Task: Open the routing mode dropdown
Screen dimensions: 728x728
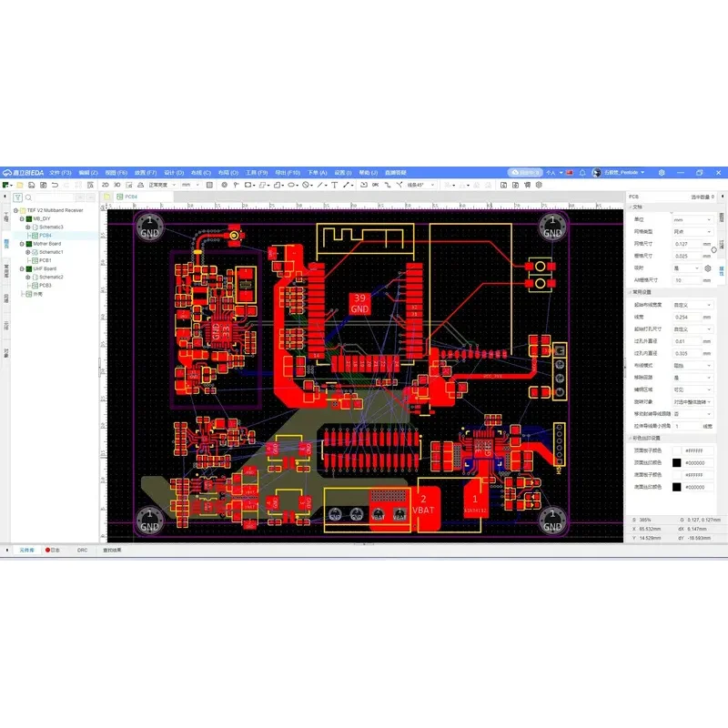Action: point(693,366)
